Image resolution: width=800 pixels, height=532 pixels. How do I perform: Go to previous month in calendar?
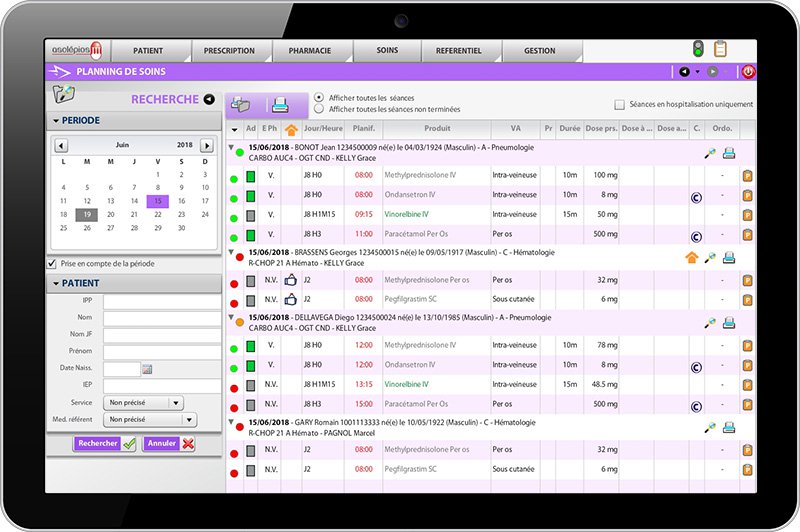(x=61, y=145)
